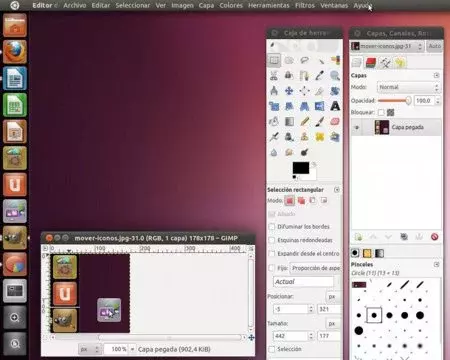Open the Capa menu
This screenshot has height=360, width=450.
click(206, 5)
